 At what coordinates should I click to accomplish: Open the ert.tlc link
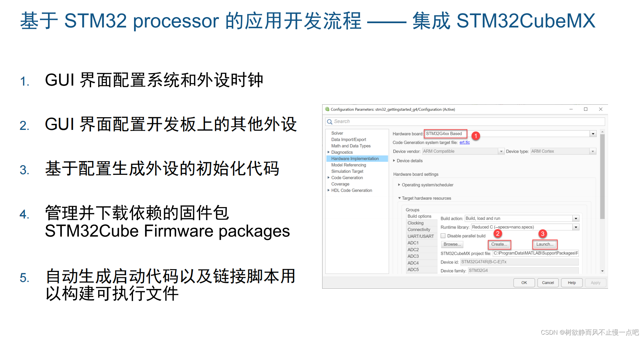tap(464, 142)
